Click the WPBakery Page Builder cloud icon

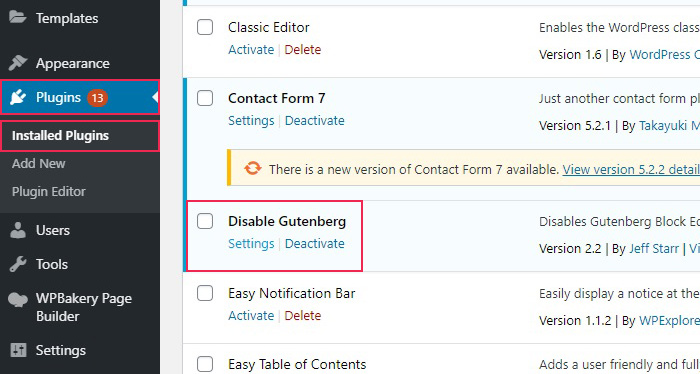pos(18,299)
